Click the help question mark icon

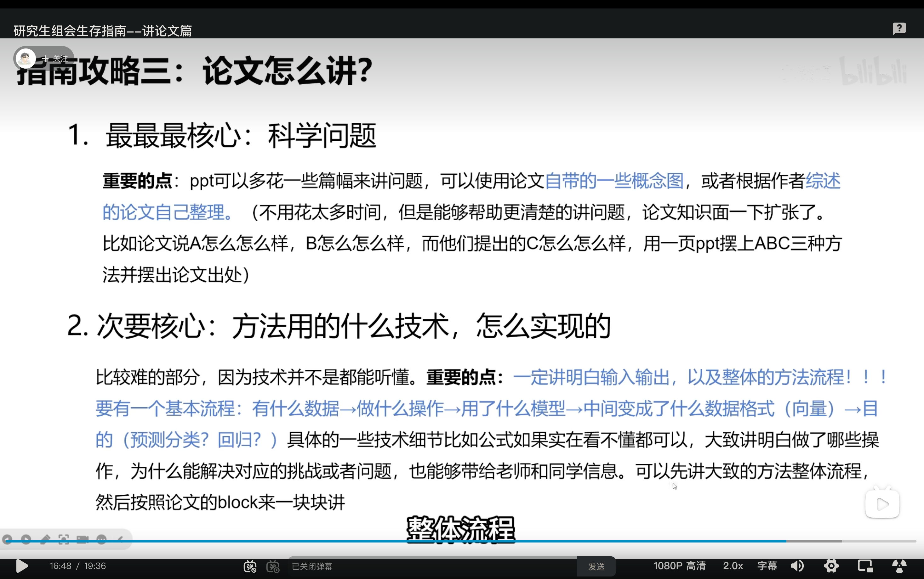pyautogui.click(x=899, y=28)
